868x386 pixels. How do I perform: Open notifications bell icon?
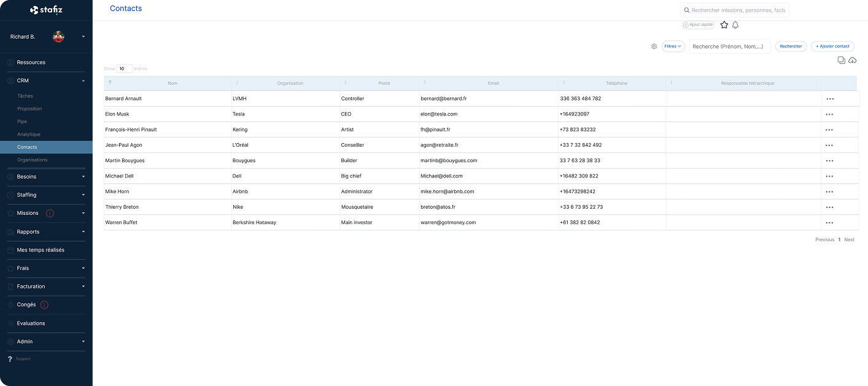click(x=735, y=25)
